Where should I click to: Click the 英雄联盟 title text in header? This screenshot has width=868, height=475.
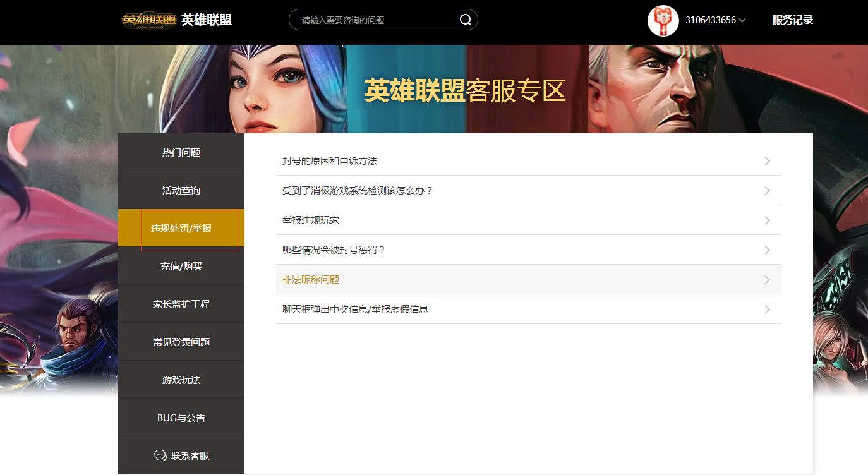[207, 20]
